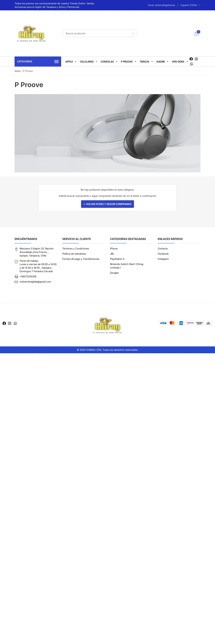Open Doogee category link
215x644 pixels.
pos(114,273)
